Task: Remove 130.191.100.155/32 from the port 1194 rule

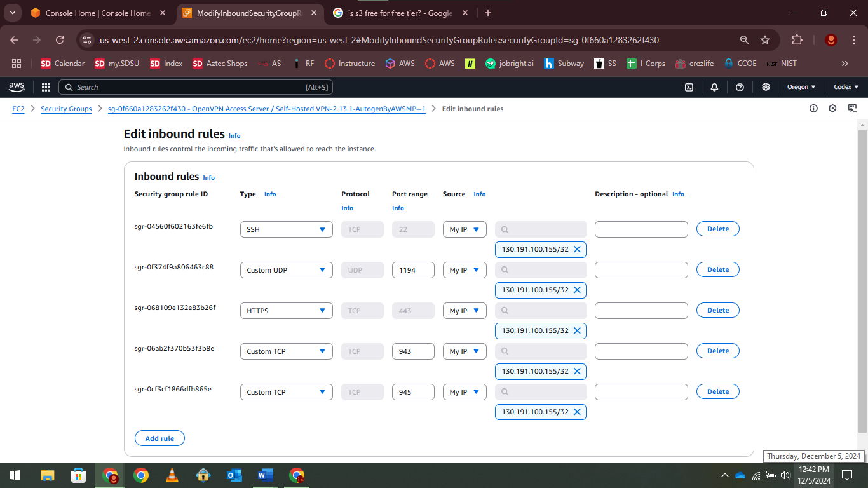Action: point(577,290)
